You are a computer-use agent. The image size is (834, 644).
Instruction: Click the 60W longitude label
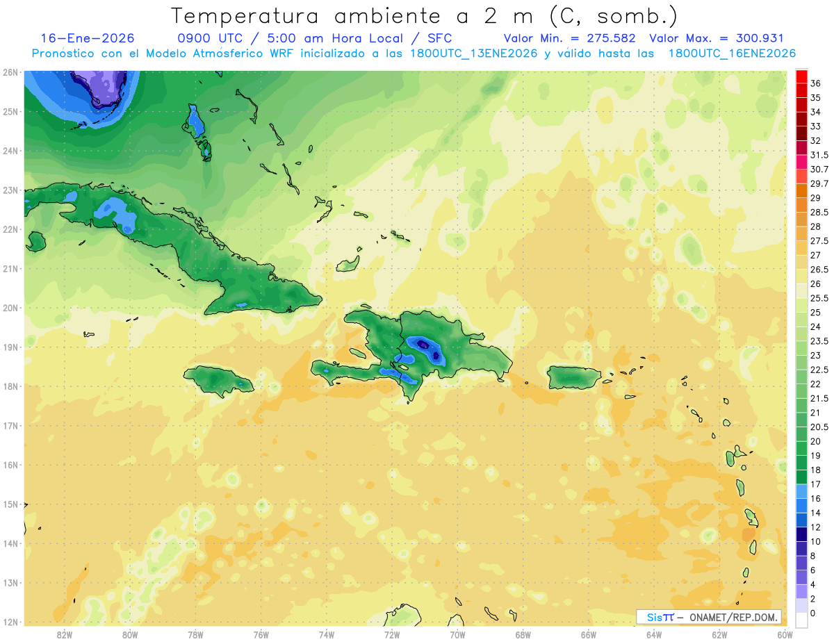[x=785, y=634]
